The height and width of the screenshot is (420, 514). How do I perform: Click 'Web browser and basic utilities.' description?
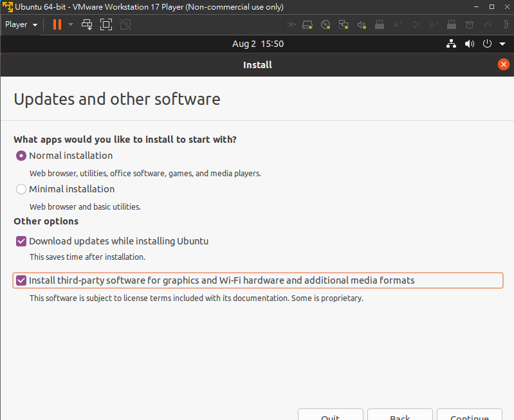85,207
